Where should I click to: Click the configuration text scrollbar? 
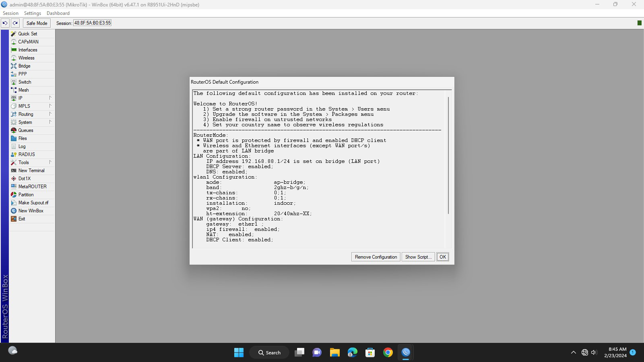point(448,155)
